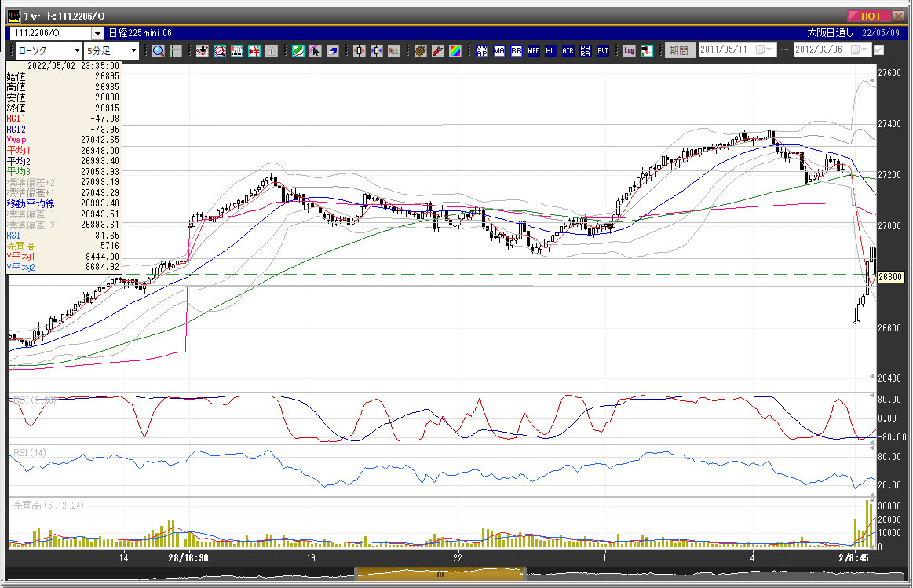Click the golden range thumb on bottom scrollbar
The width and height of the screenshot is (913, 588).
(440, 574)
